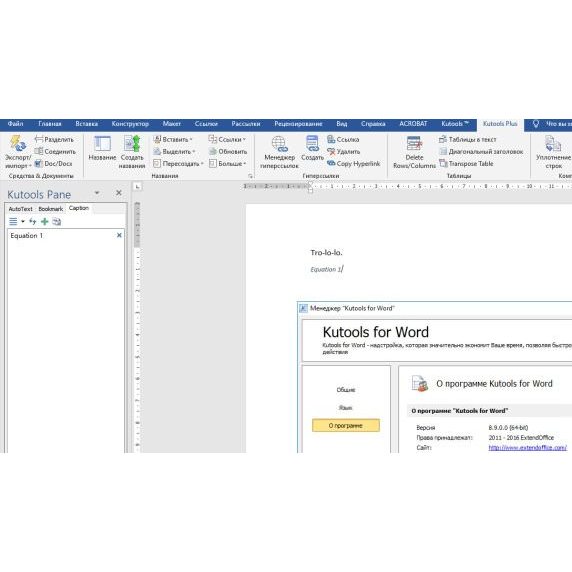Expand the Выделить caption dropdown

(194, 151)
